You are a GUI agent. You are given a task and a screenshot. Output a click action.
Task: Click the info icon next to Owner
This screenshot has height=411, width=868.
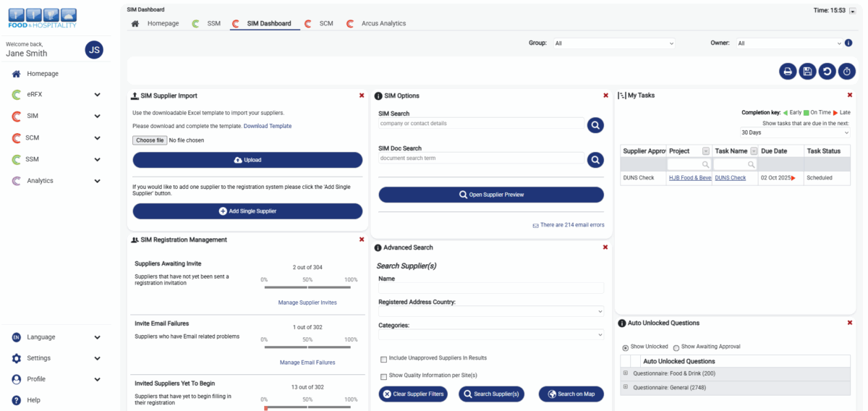(x=848, y=43)
